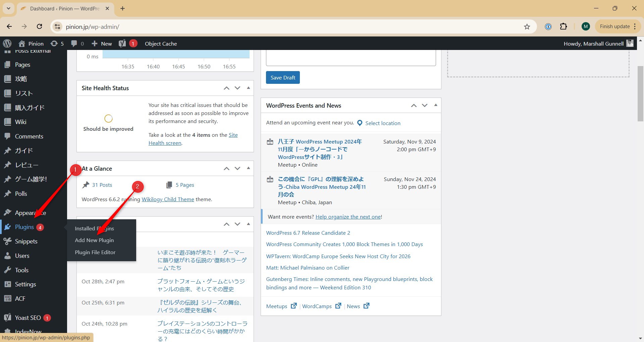This screenshot has height=342, width=644.
Task: Open the Wikilogy Child Theme link
Action: point(168,199)
